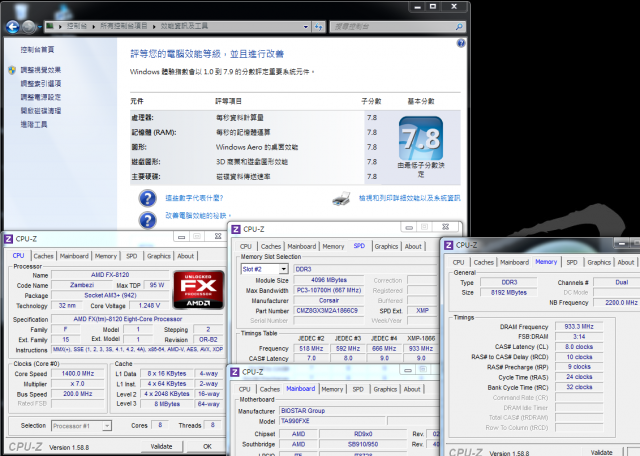Select the About tab in the Memory window
The height and width of the screenshot is (456, 640).
point(626,262)
